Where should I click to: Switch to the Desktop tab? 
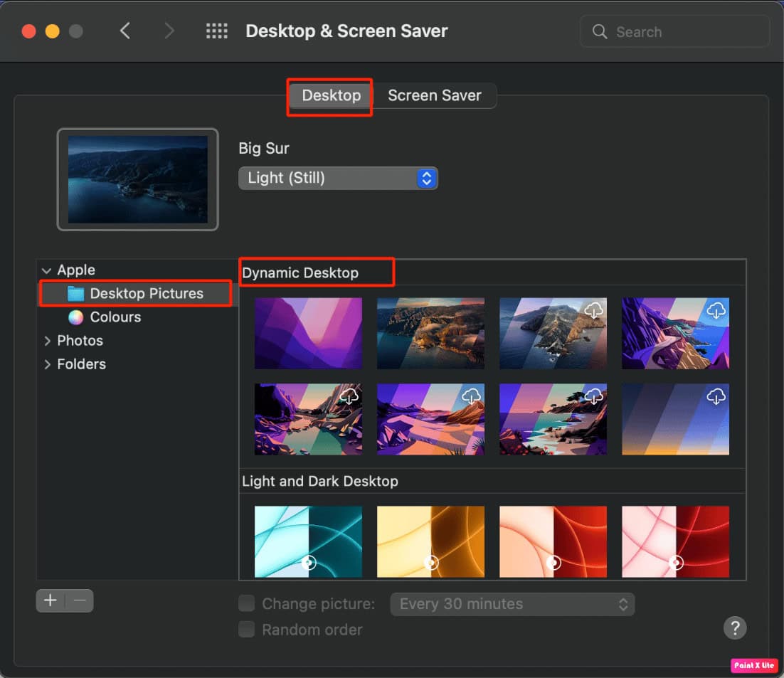tap(331, 95)
